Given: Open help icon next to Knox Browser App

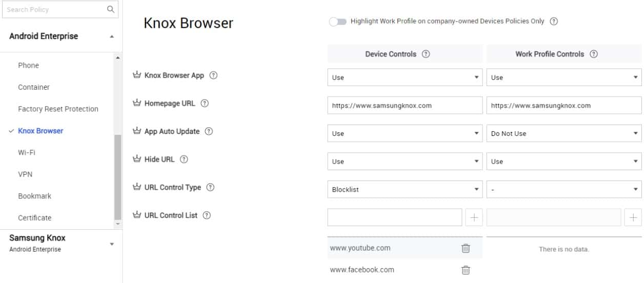Looking at the screenshot, I should 214,75.
